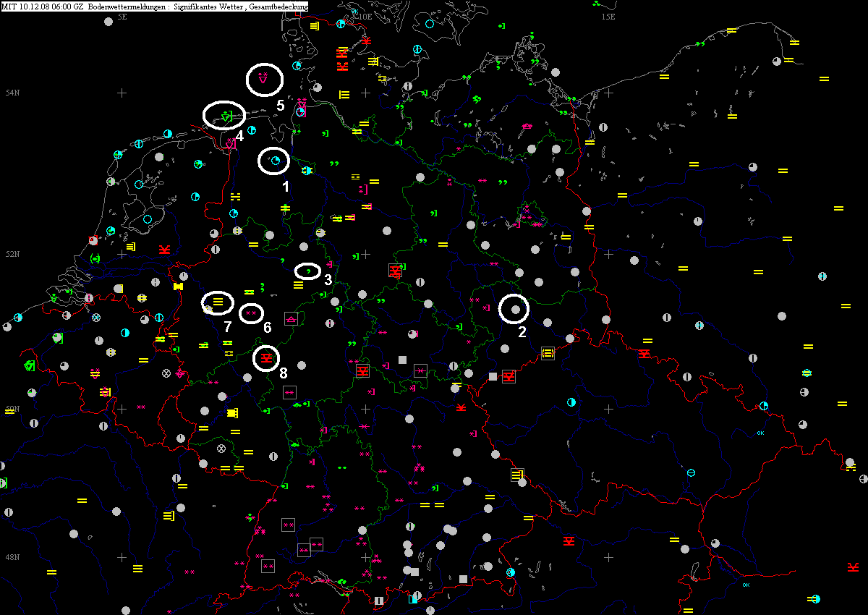The width and height of the screenshot is (868, 615).
Task: Select the yellow fog lines in circle 7
Action: tap(217, 301)
